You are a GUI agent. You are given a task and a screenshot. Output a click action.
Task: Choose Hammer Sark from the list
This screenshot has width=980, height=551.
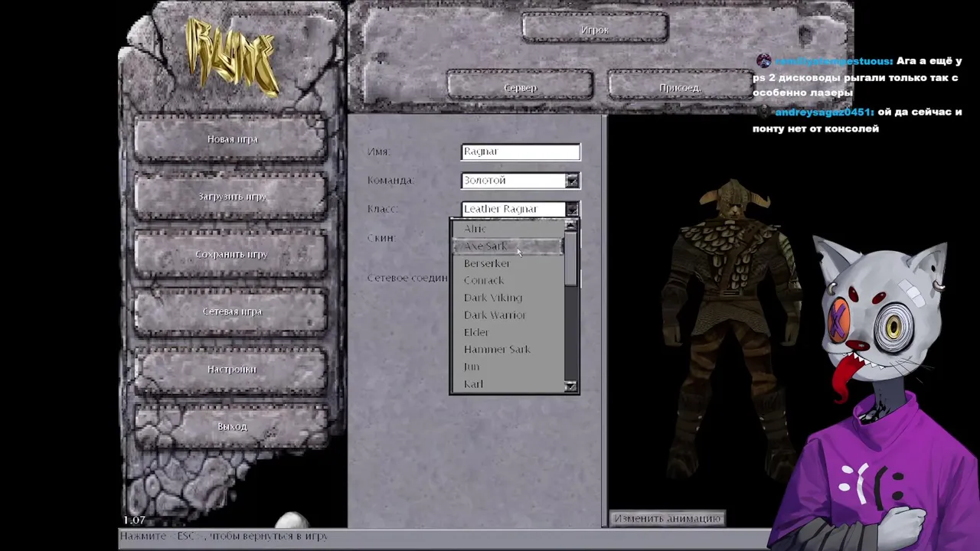508,349
